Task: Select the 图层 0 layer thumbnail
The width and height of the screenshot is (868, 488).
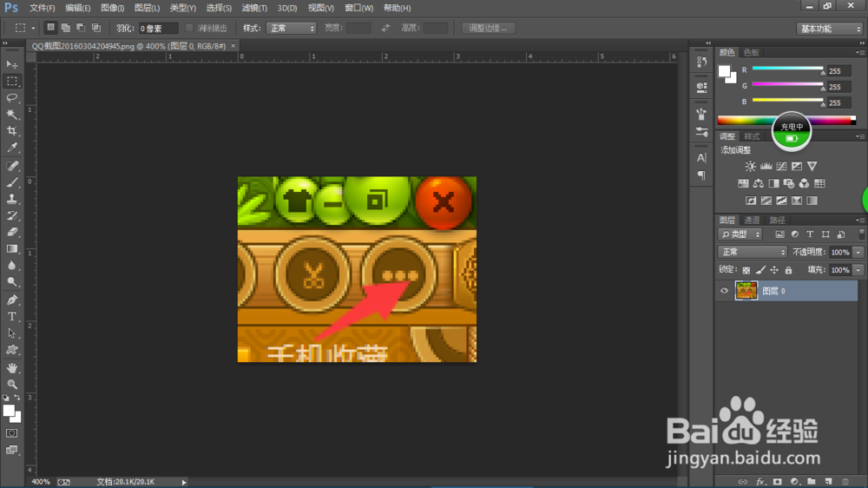Action: [746, 291]
